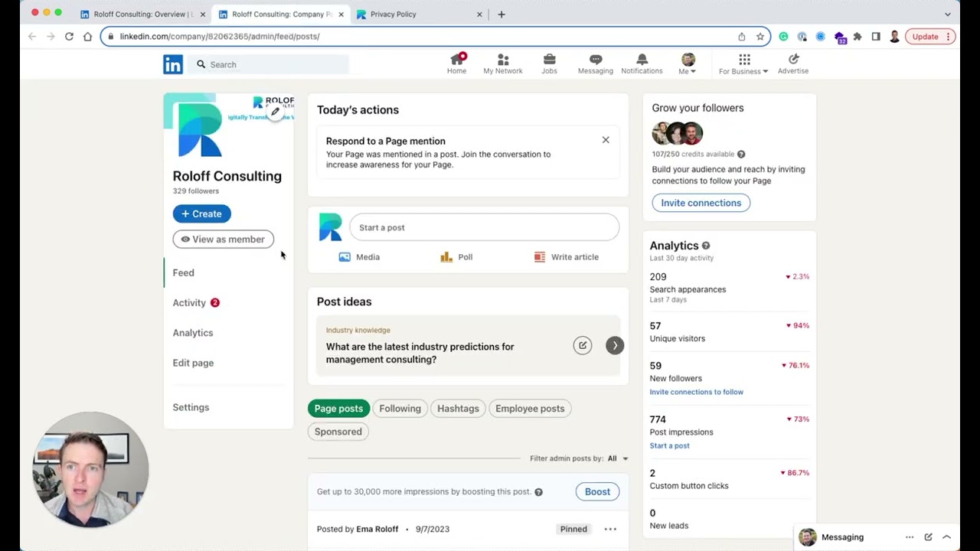The image size is (980, 551).
Task: Create a Poll post
Action: (x=456, y=257)
